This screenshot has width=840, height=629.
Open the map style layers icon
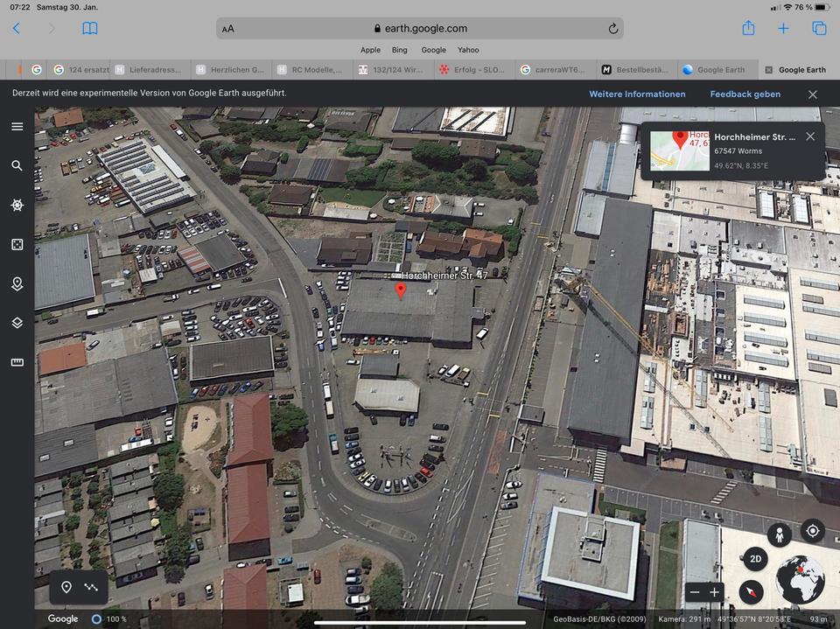[17, 323]
